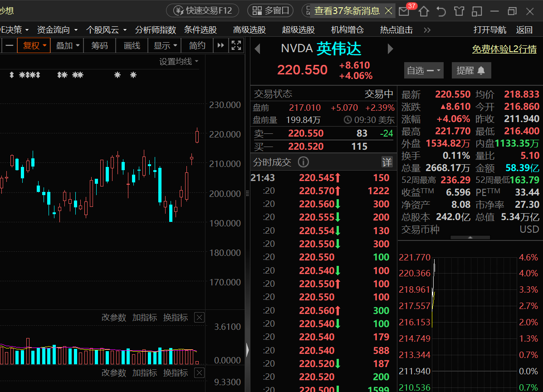
Task: Click the mini-window mode icon in title bar
Action: click(477, 11)
